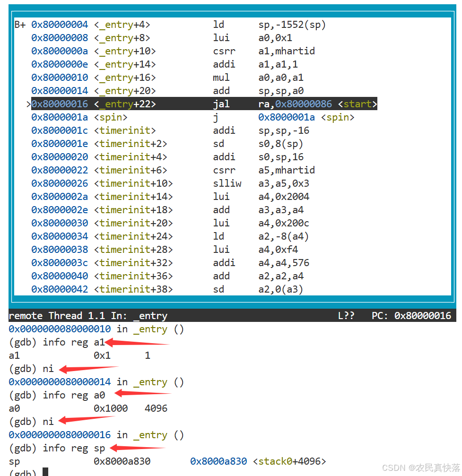Click the address 0x8000001a at the <spin> row
This screenshot has width=462, height=476.
point(60,117)
